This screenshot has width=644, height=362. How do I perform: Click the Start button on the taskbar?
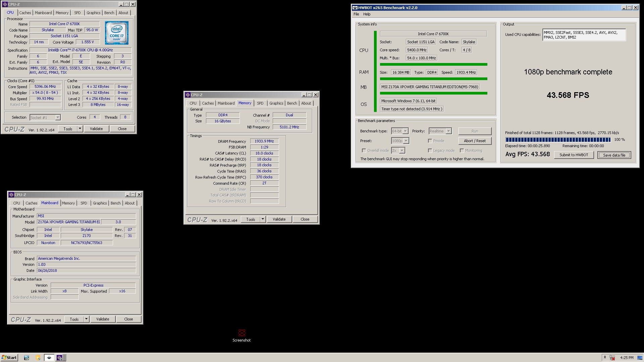coord(9,357)
